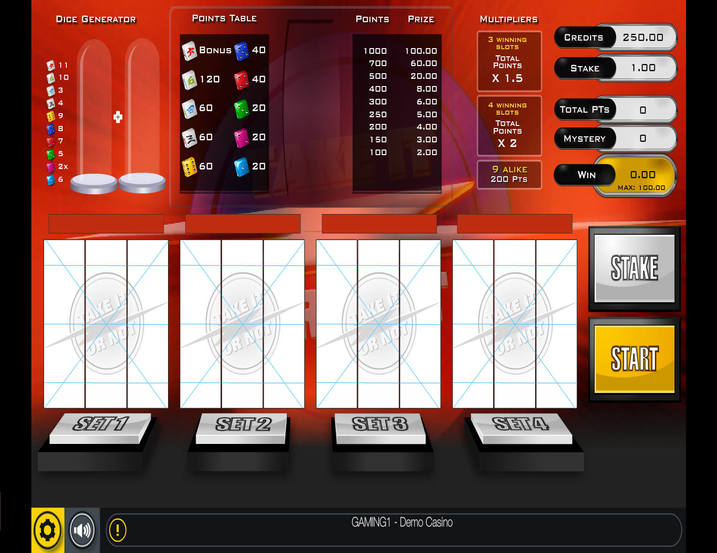Screen dimensions: 717x553
Task: Click the magenta Dice Generator die labeled 2x
Action: coord(51,166)
